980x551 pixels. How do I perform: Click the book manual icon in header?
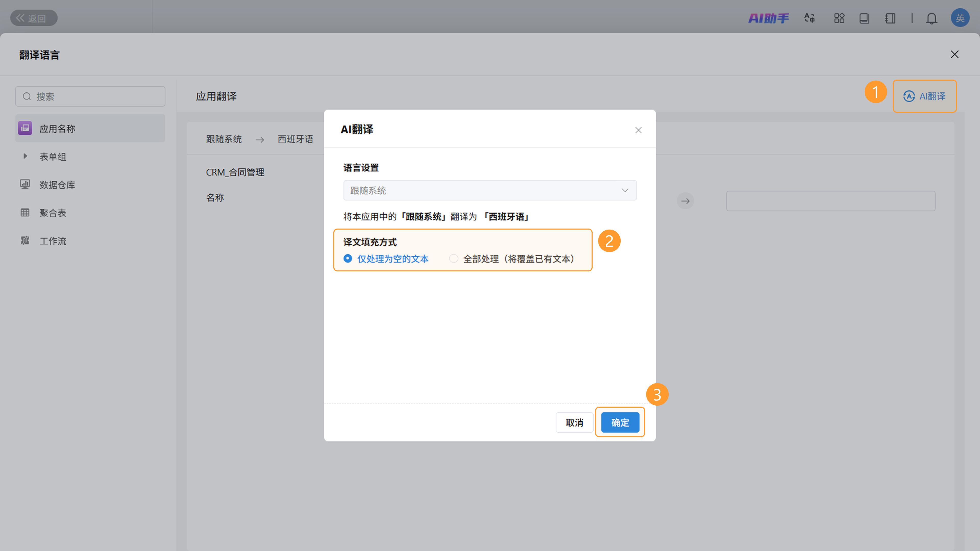(x=864, y=18)
